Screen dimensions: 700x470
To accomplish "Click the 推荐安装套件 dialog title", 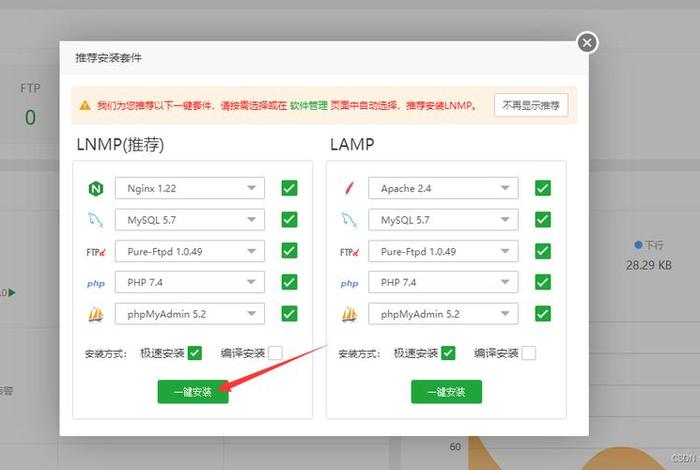I will 108,58.
